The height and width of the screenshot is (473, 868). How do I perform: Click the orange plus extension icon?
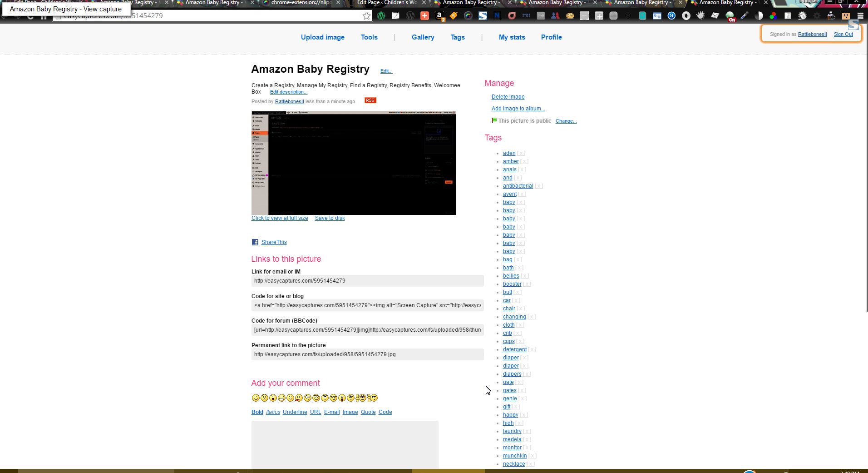click(424, 16)
